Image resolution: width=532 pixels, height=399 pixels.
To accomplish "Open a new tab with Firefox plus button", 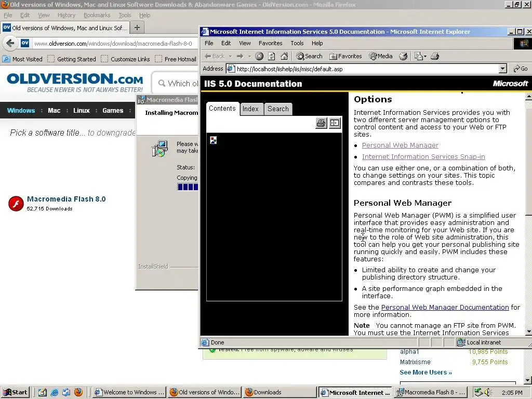I will [x=137, y=28].
